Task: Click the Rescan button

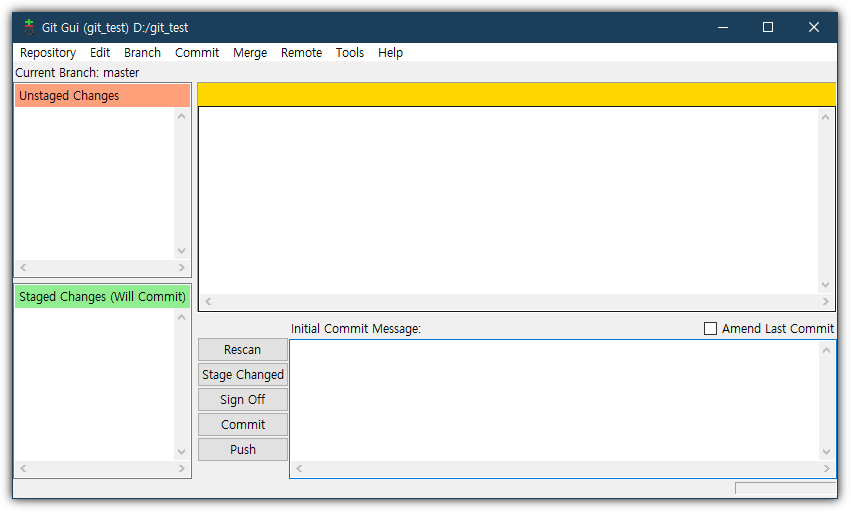Action: pos(243,350)
